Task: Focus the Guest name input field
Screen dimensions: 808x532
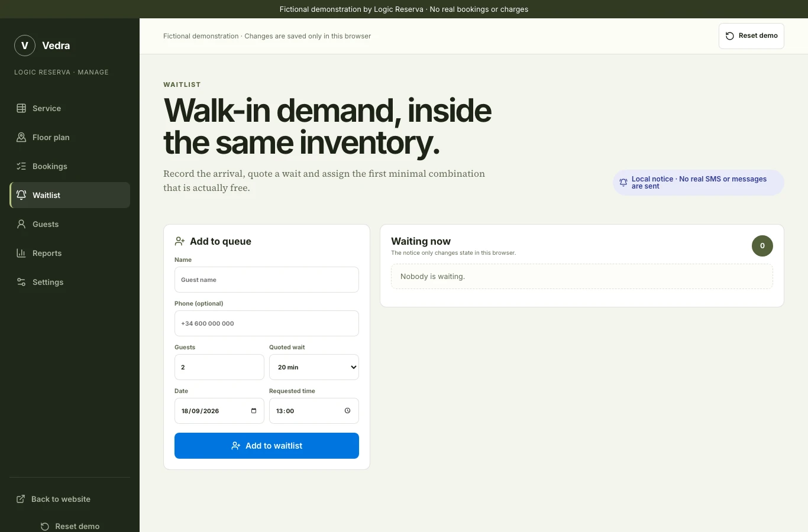Action: click(267, 280)
